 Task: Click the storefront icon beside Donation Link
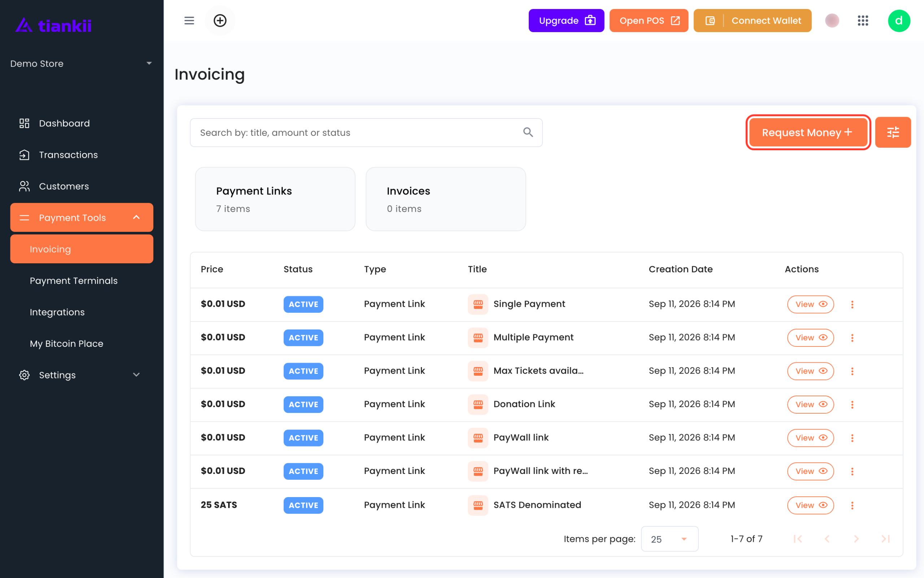pyautogui.click(x=478, y=405)
